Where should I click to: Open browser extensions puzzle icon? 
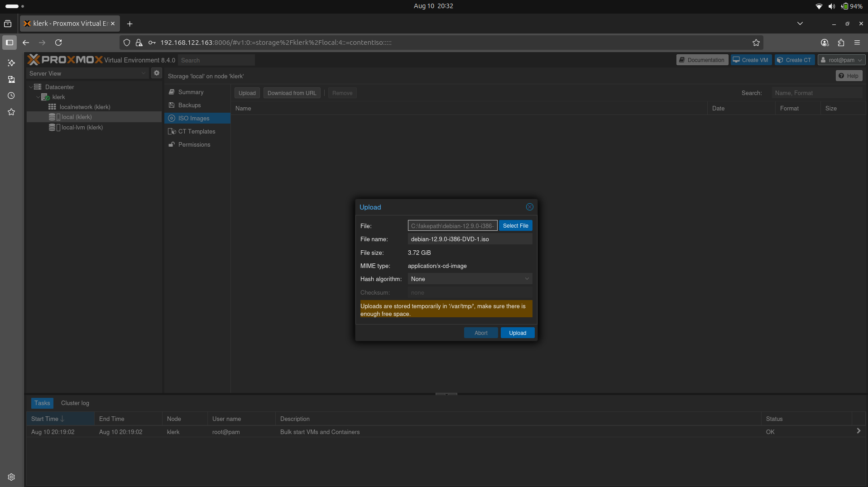click(x=841, y=43)
